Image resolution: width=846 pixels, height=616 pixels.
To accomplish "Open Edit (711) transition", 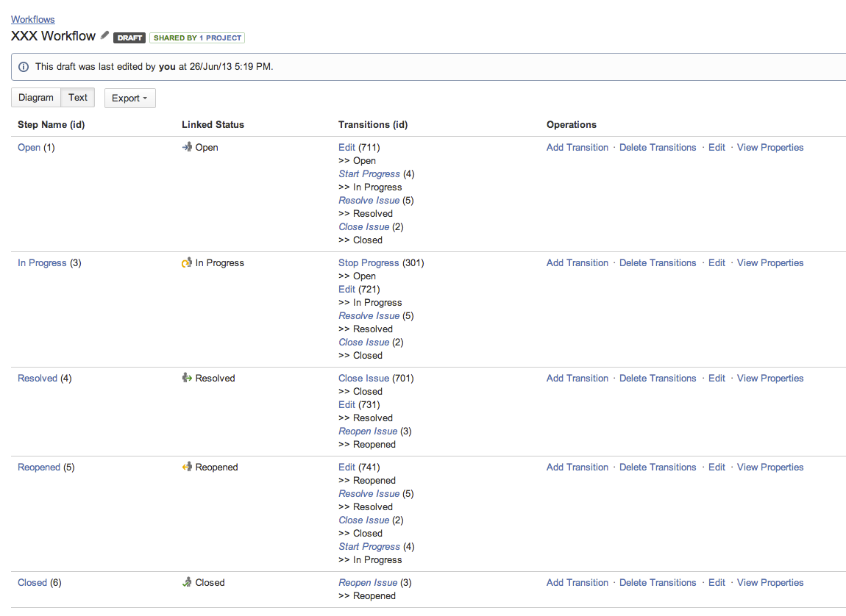I will coord(347,147).
